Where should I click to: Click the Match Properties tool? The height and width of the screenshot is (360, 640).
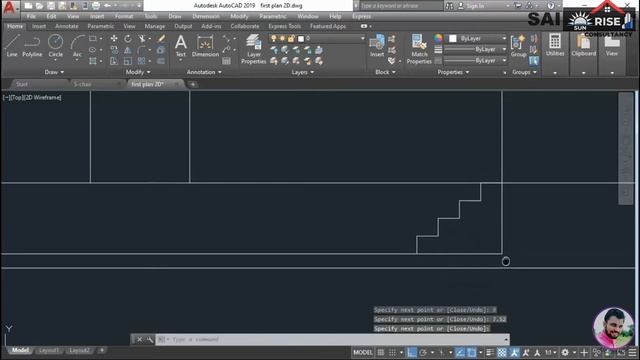point(419,49)
